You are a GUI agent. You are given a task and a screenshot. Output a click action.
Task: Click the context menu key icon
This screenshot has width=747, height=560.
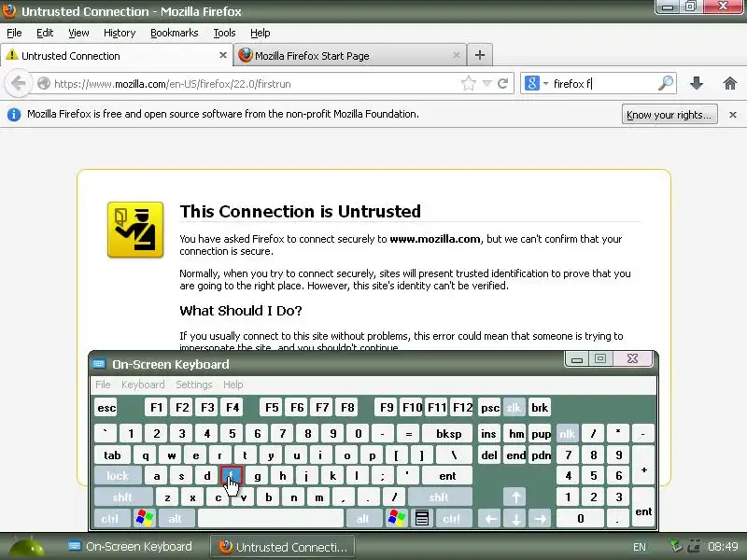tap(422, 518)
